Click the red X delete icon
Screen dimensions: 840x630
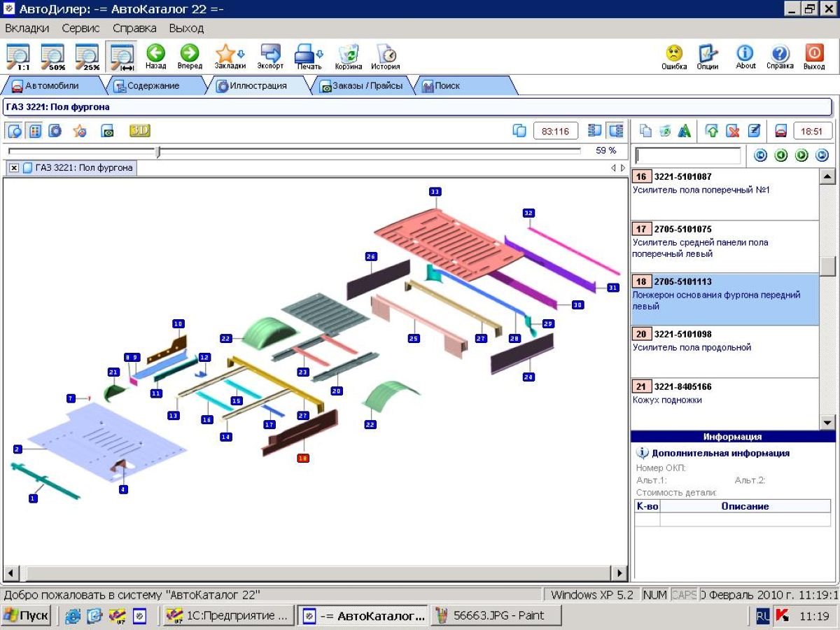tap(733, 131)
